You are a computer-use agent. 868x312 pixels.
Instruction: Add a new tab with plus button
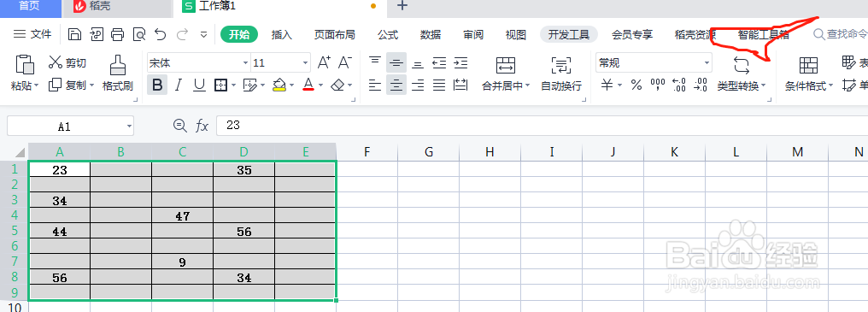tap(402, 6)
